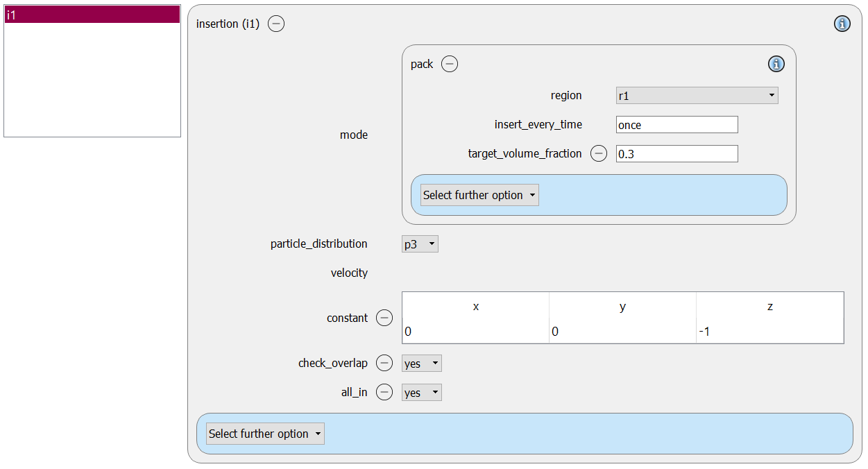Edit the y velocity cell

[x=622, y=332]
